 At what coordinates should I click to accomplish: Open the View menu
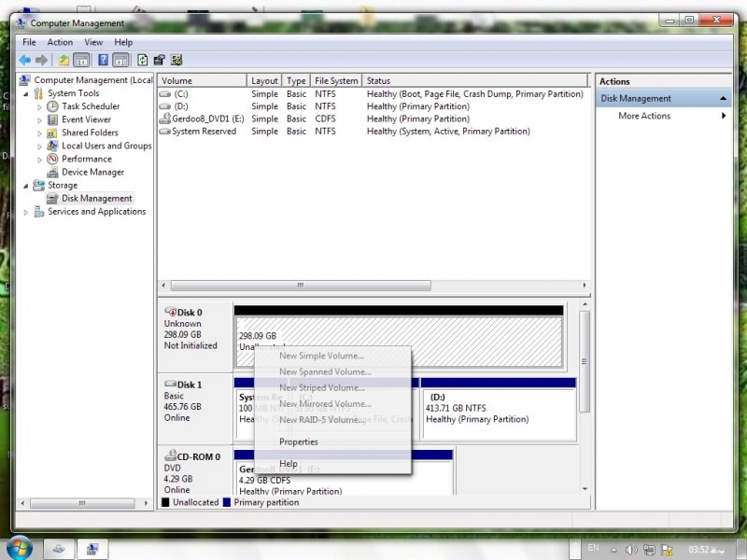(x=93, y=42)
